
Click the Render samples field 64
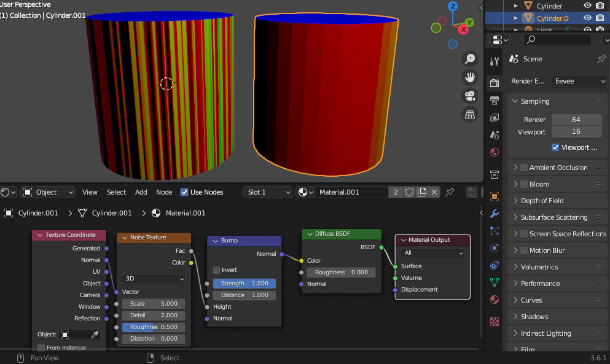pos(577,120)
